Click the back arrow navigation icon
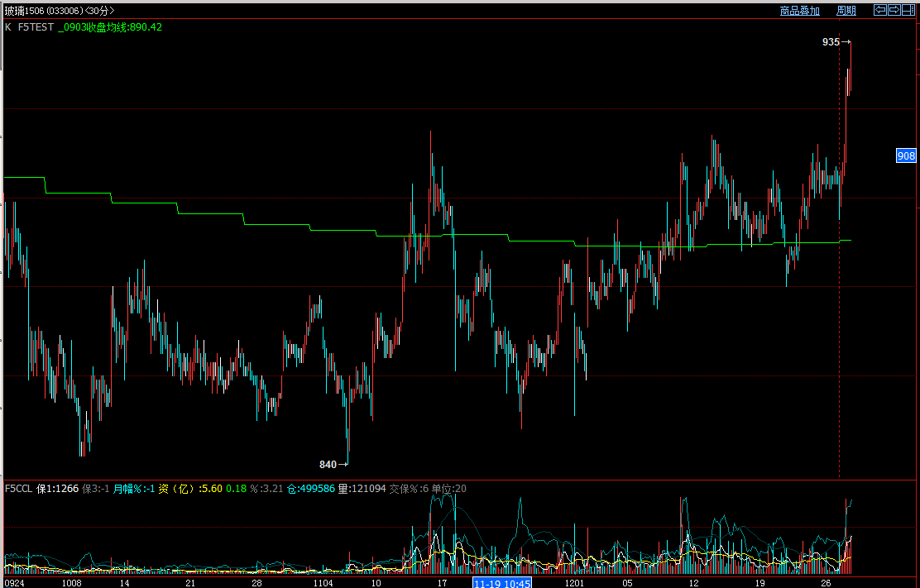Screen dimensions: 920x588 click(x=881, y=10)
